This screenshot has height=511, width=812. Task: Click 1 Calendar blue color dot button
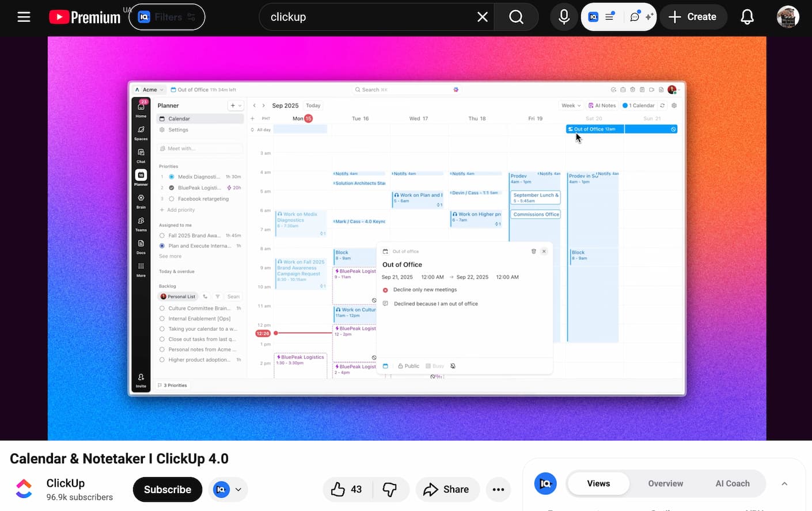click(639, 105)
